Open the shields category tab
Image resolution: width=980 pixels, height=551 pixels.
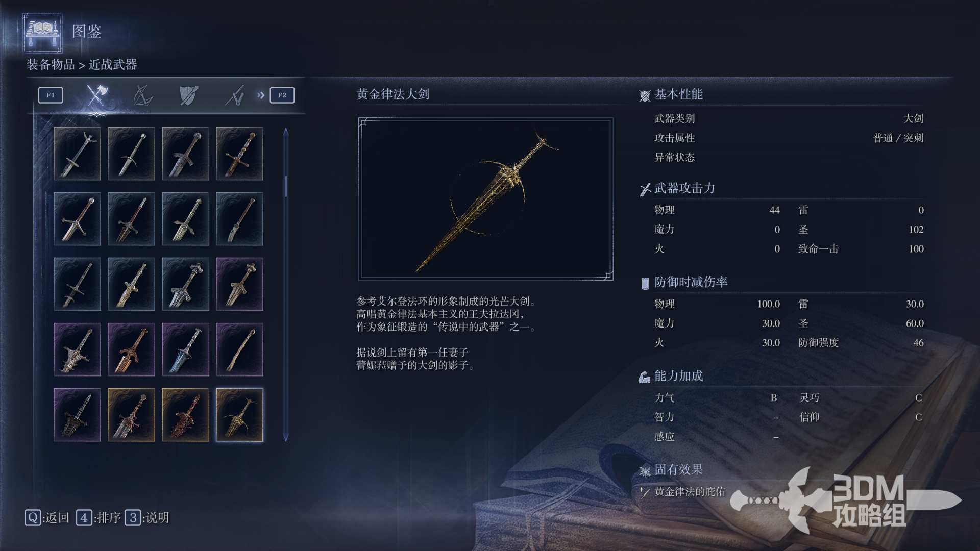[x=189, y=95]
